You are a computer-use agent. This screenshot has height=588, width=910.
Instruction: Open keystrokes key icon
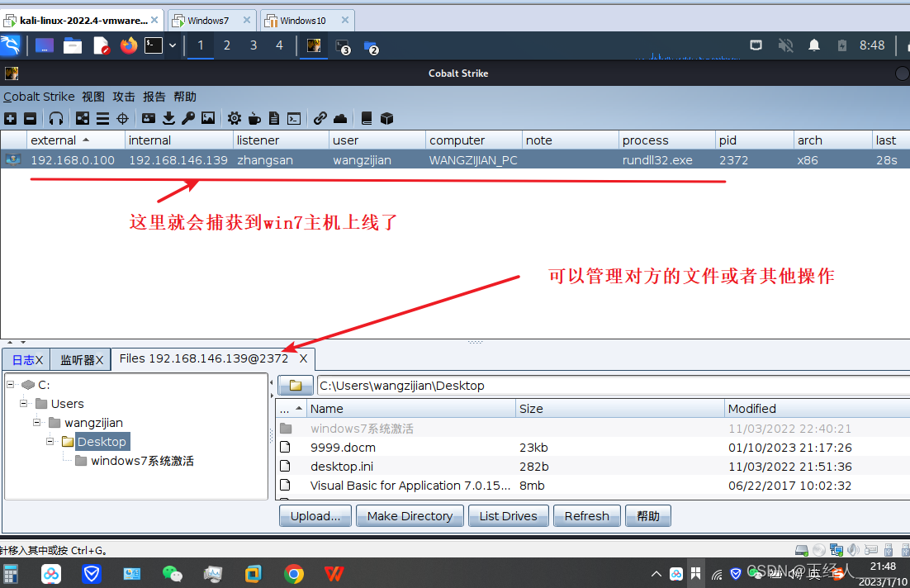pyautogui.click(x=188, y=118)
